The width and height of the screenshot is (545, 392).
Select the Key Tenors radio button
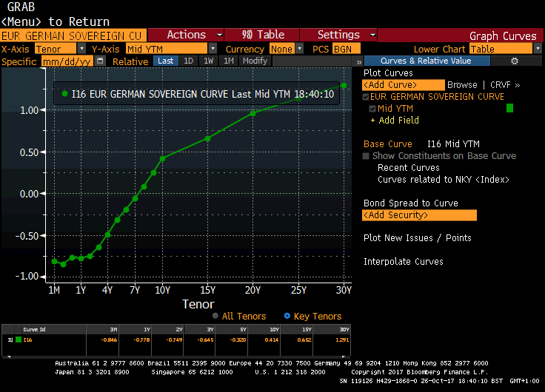[287, 316]
